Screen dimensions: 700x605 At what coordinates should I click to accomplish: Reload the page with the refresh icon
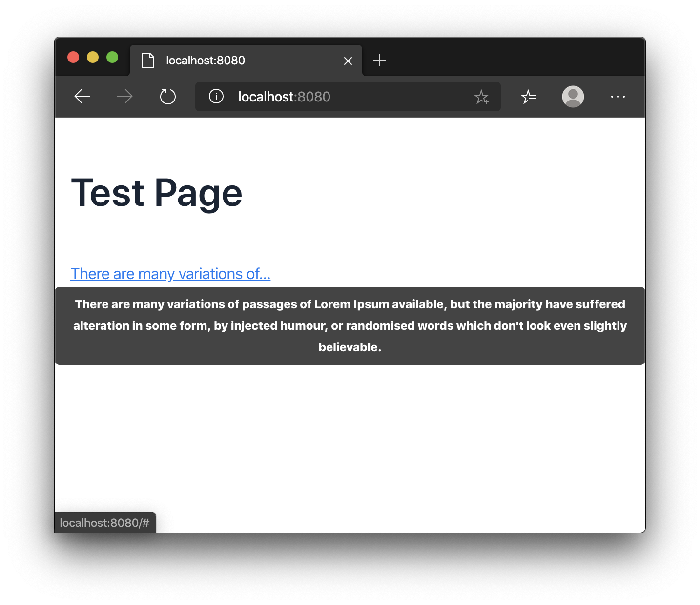[168, 97]
